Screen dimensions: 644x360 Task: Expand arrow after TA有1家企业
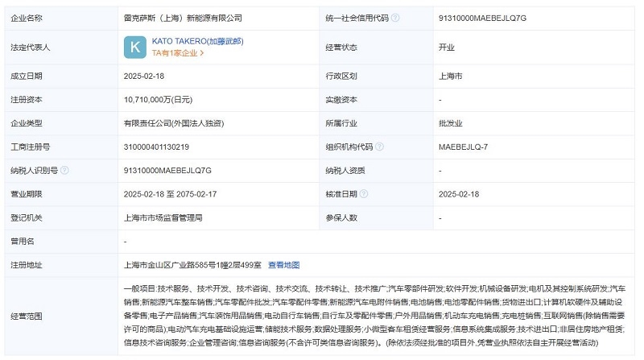point(202,53)
